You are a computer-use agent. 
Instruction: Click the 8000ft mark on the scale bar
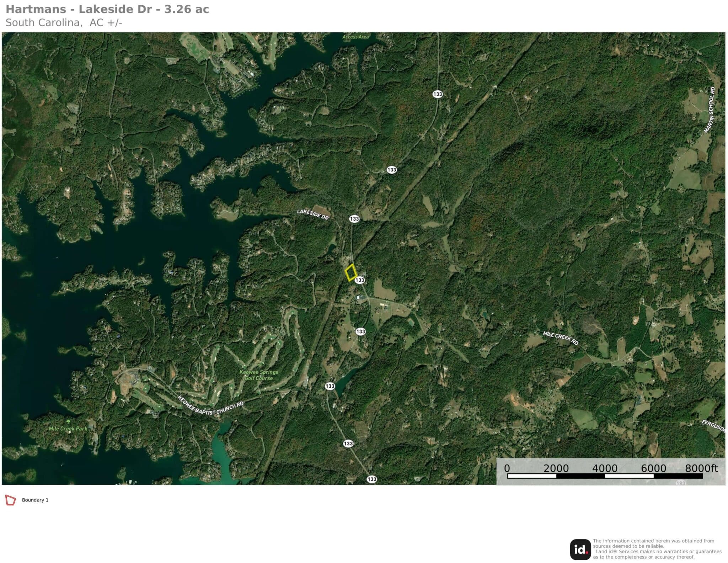click(701, 468)
